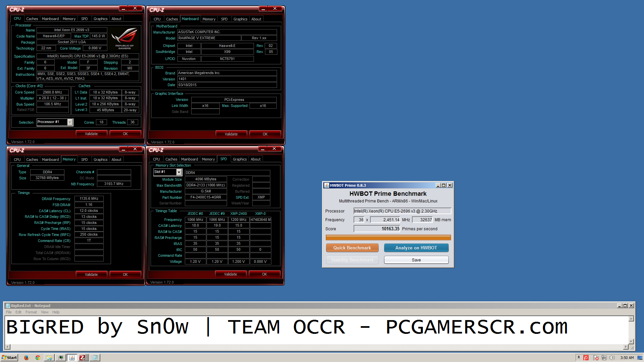
Task: Click Save in HWBOT Prime
Action: pyautogui.click(x=416, y=260)
